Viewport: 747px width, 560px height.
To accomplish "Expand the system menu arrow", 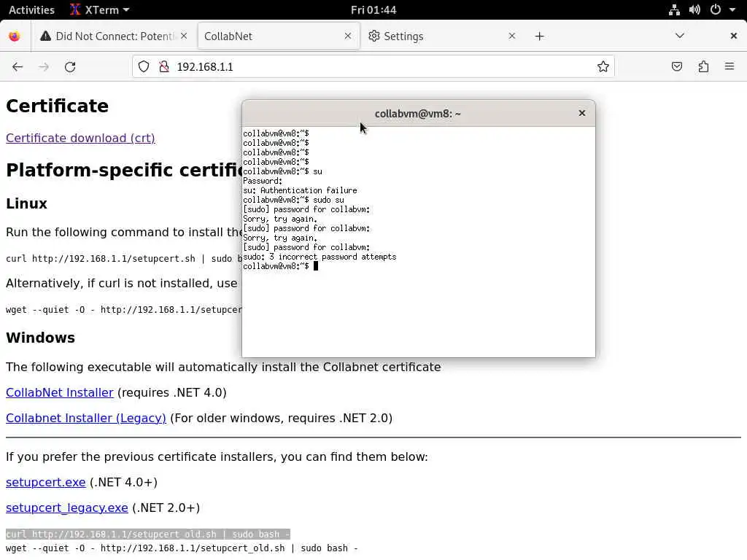I will [732, 9].
